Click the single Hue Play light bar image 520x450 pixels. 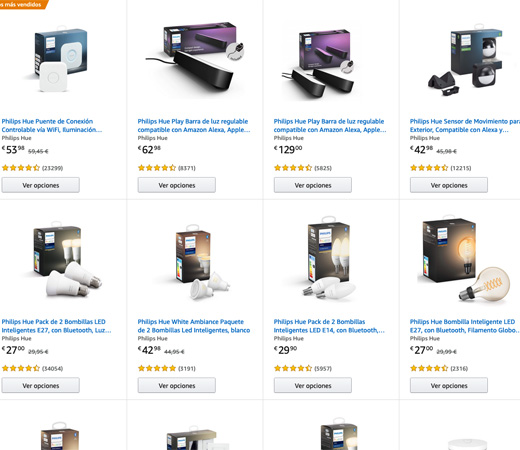pyautogui.click(x=196, y=57)
